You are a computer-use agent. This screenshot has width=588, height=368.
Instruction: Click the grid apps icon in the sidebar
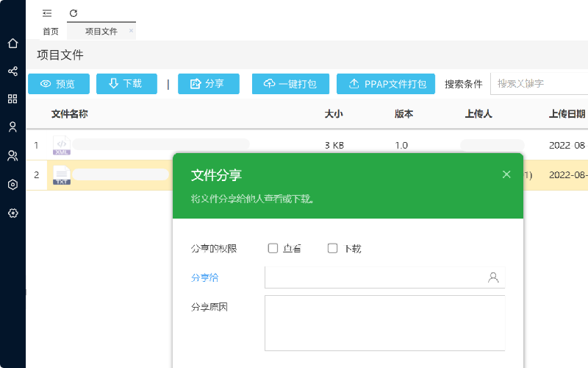click(x=12, y=99)
